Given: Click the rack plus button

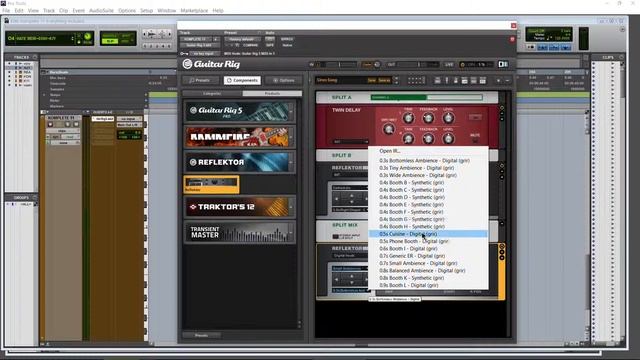Looking at the screenshot, I should [498, 80].
